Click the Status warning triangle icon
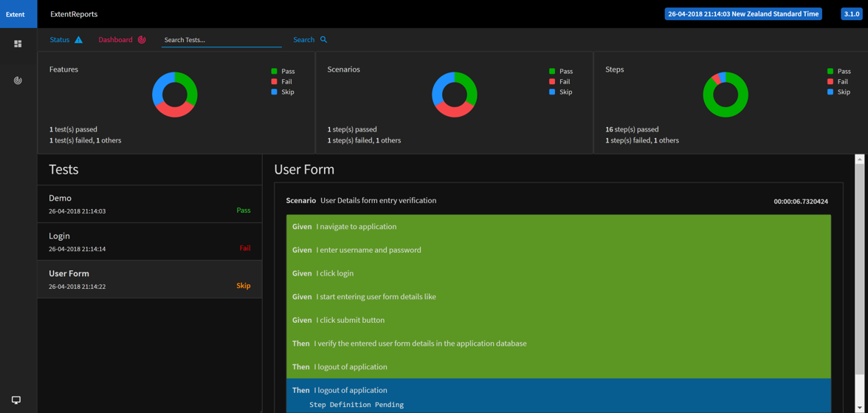The height and width of the screenshot is (413, 868). (78, 40)
